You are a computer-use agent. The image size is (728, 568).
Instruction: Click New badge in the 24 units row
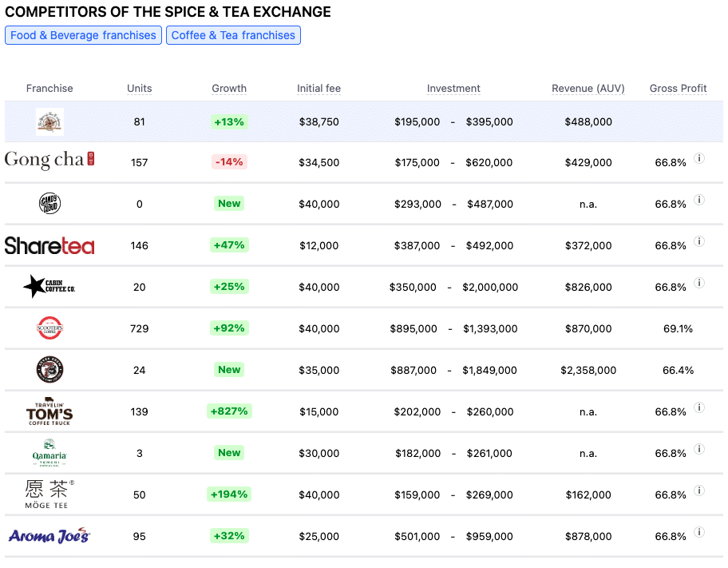click(229, 370)
